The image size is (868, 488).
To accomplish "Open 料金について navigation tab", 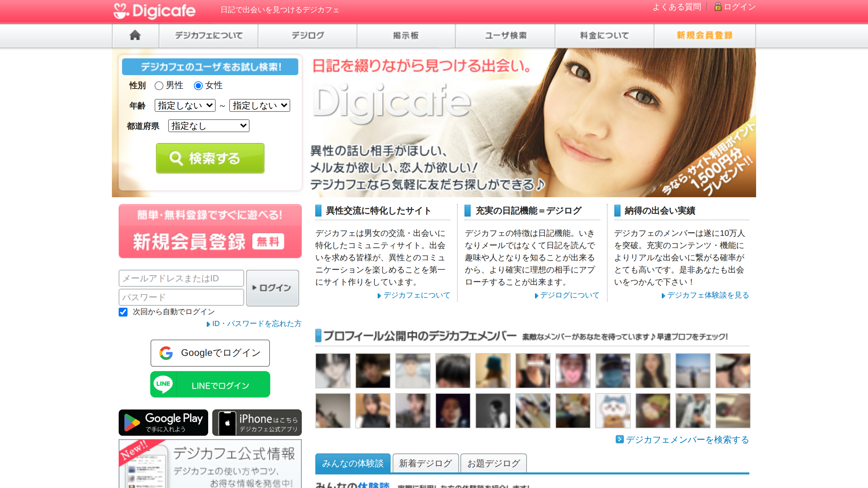I will (x=604, y=35).
